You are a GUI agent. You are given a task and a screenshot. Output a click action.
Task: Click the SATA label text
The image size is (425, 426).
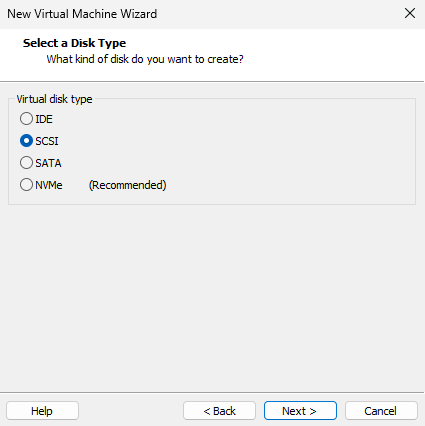point(48,163)
